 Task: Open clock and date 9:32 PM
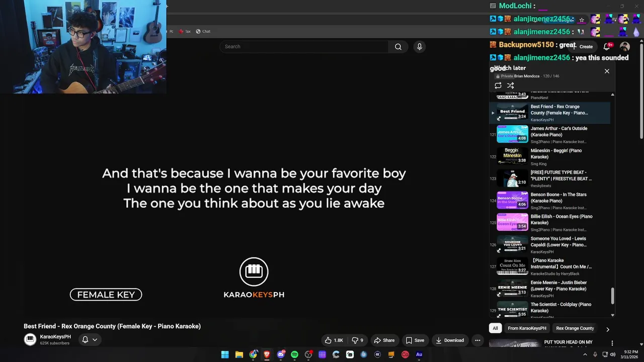(x=630, y=354)
